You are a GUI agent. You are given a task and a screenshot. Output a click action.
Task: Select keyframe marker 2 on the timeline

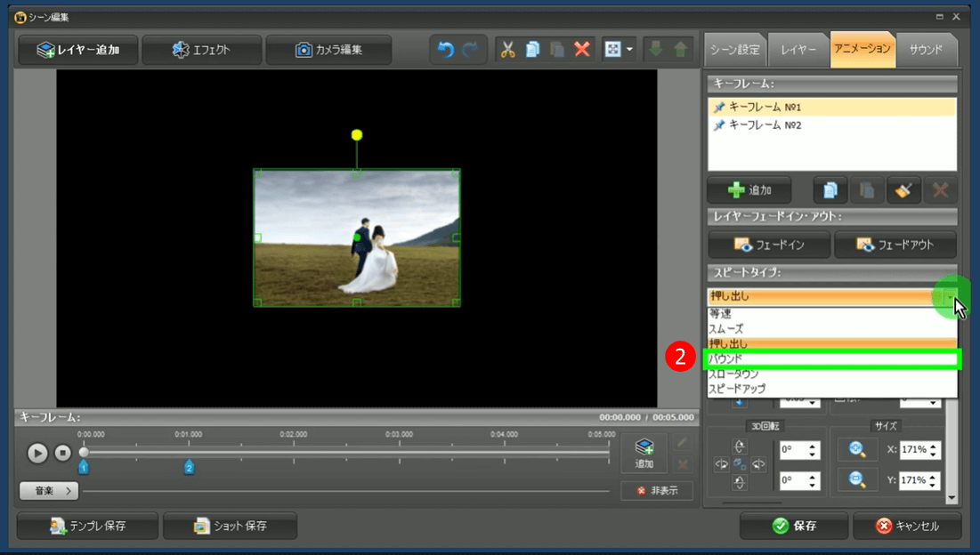[189, 467]
